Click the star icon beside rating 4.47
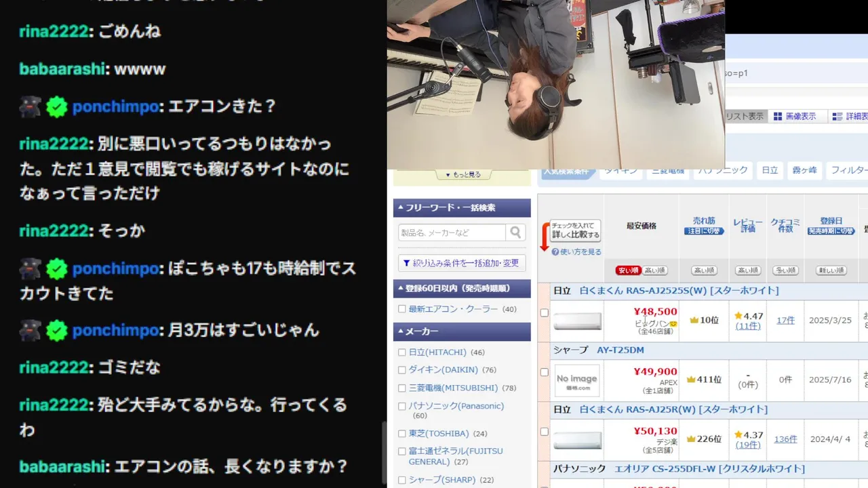Screen dimensions: 868x488 [x=738, y=316]
